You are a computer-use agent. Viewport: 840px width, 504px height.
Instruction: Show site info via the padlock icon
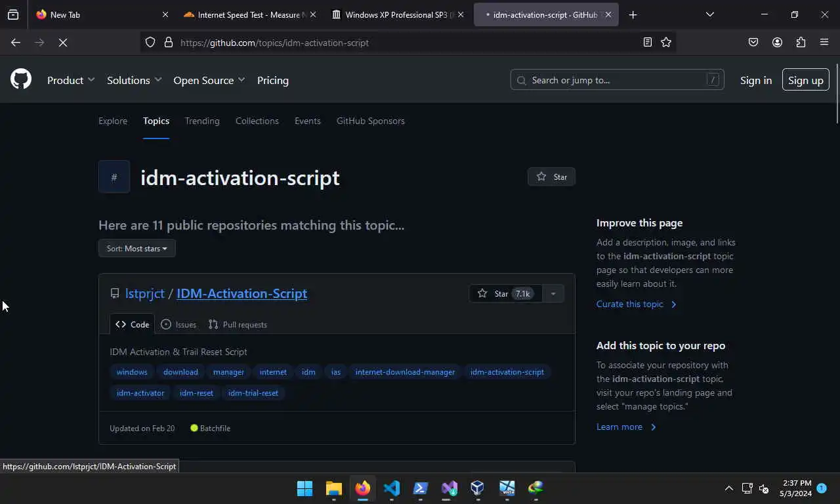click(x=169, y=43)
